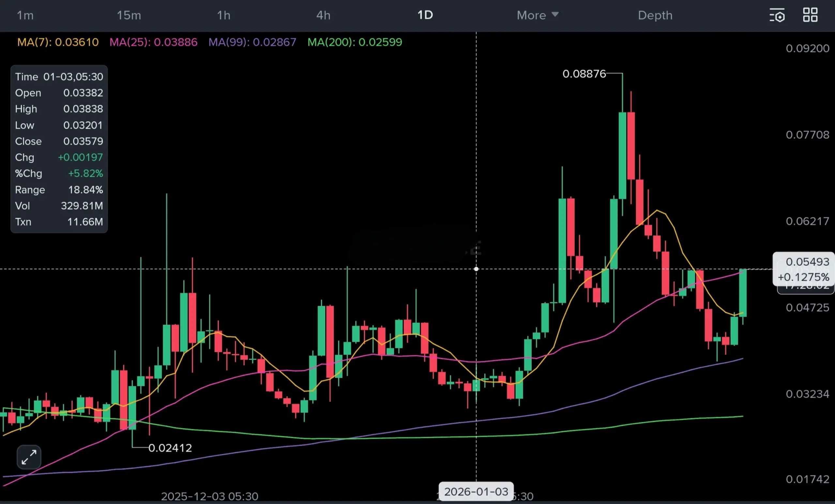Viewport: 835px width, 504px height.
Task: Click the candle OHLC info panel
Action: [x=59, y=149]
